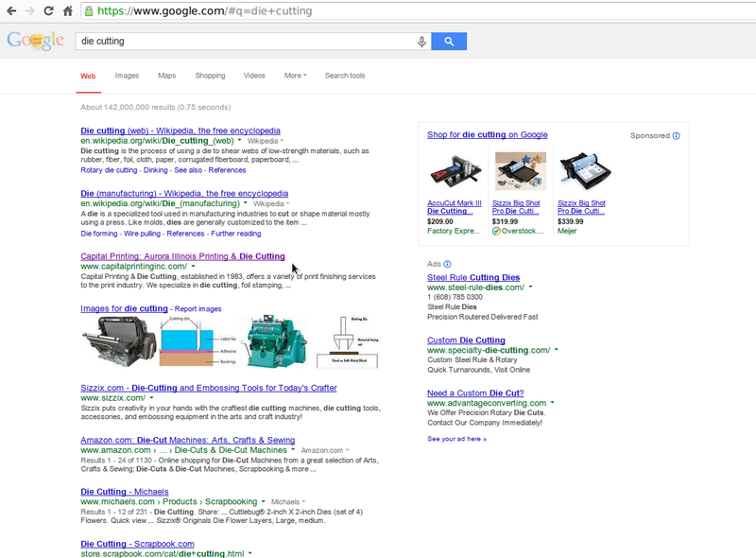Viewport: 756px width, 558px height.
Task: Click the blue magnifier search button
Action: click(449, 41)
